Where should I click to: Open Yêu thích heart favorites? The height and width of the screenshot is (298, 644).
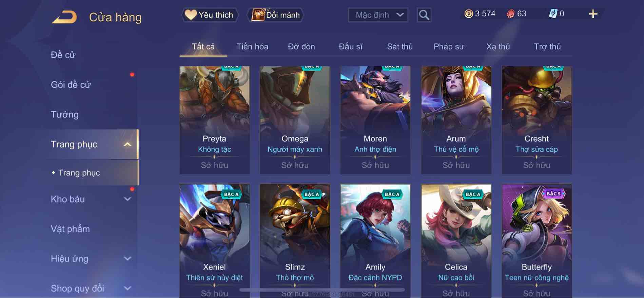(x=209, y=15)
